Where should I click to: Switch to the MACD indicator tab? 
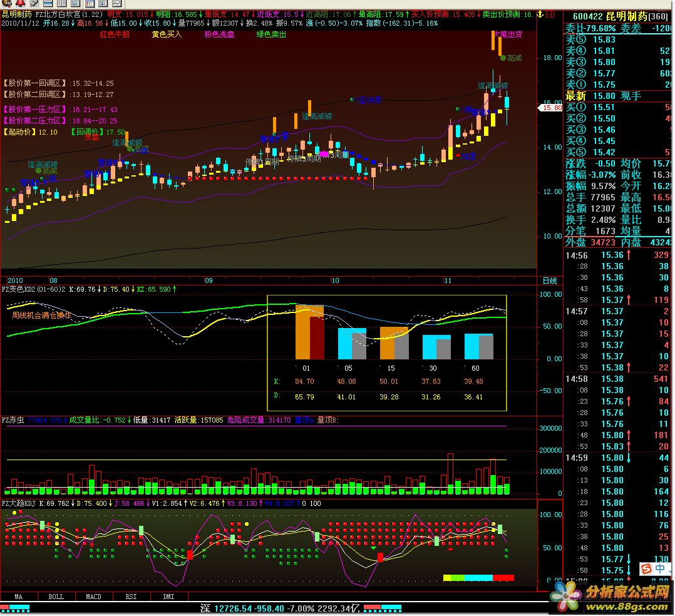tap(93, 597)
